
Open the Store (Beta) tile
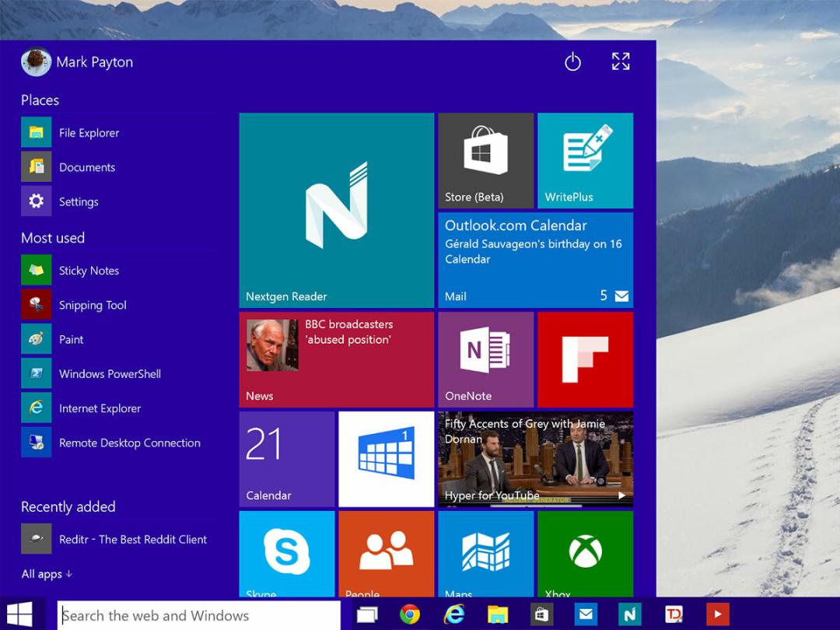coord(485,160)
